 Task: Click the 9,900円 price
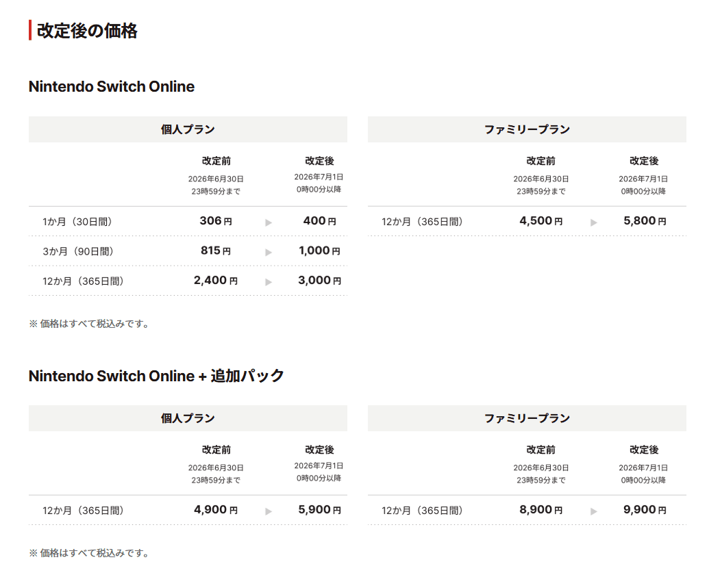[645, 510]
